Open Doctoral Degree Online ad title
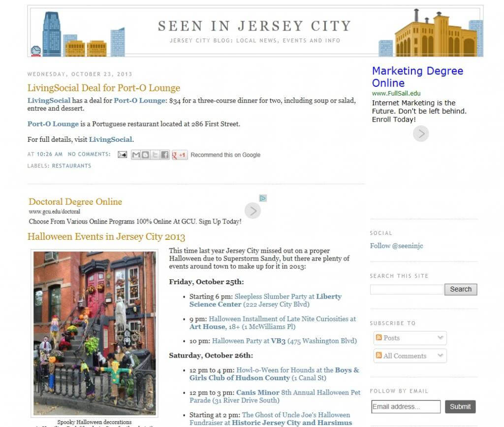 (75, 201)
